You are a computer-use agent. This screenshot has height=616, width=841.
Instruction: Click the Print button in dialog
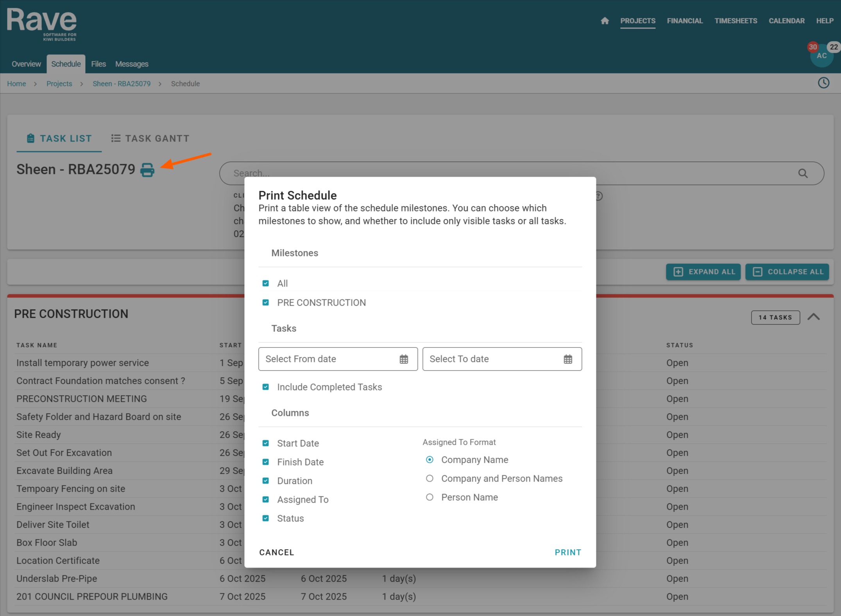point(568,552)
